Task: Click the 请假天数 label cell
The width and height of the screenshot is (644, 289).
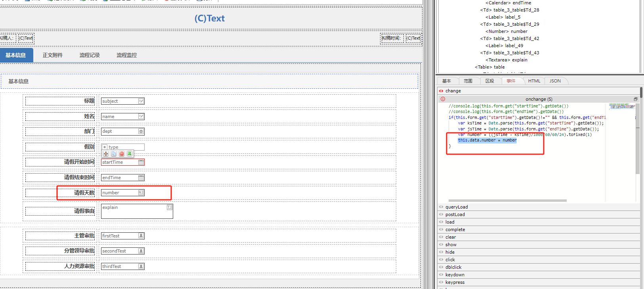Action: point(60,193)
